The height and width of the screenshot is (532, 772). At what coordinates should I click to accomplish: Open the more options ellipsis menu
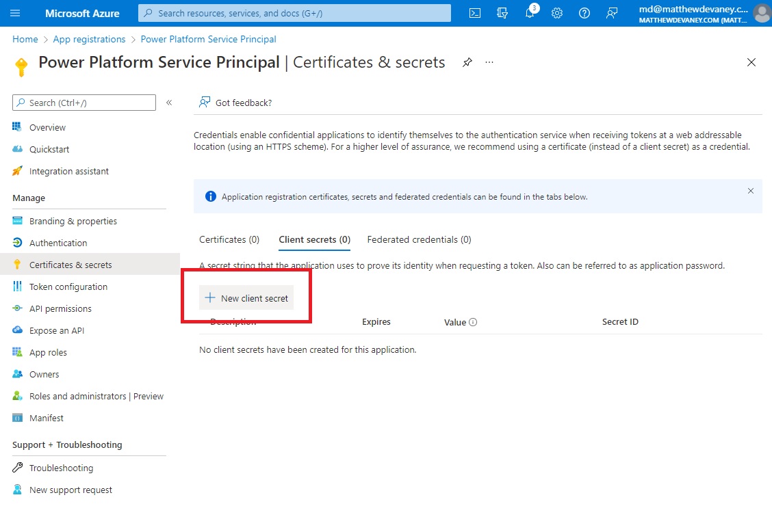point(489,62)
